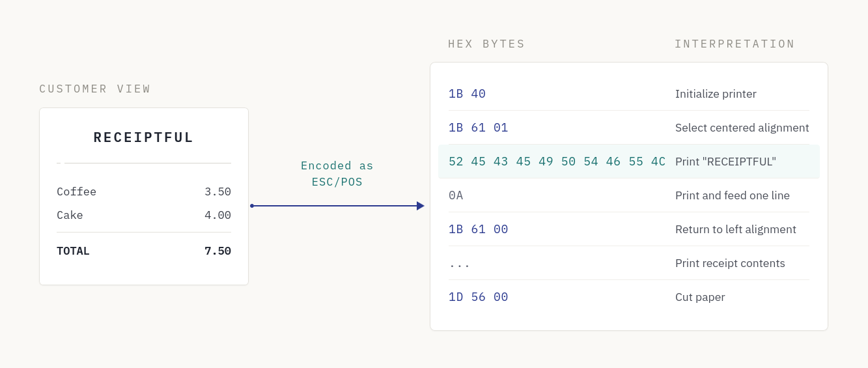Viewport: 868px width, 368px height.
Task: Click the 'INTERPRETATION' column header
Action: pyautogui.click(x=735, y=44)
